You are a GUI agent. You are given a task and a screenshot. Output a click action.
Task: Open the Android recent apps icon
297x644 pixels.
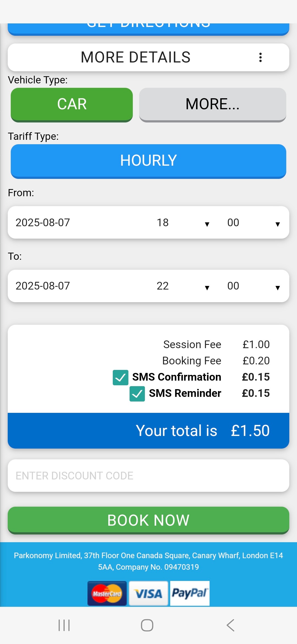pos(64,625)
